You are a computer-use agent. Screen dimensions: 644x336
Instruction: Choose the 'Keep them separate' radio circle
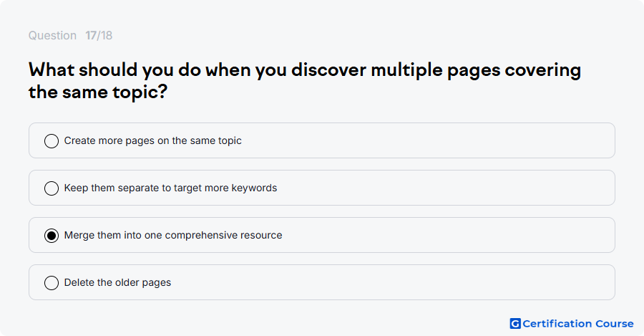pyautogui.click(x=52, y=188)
